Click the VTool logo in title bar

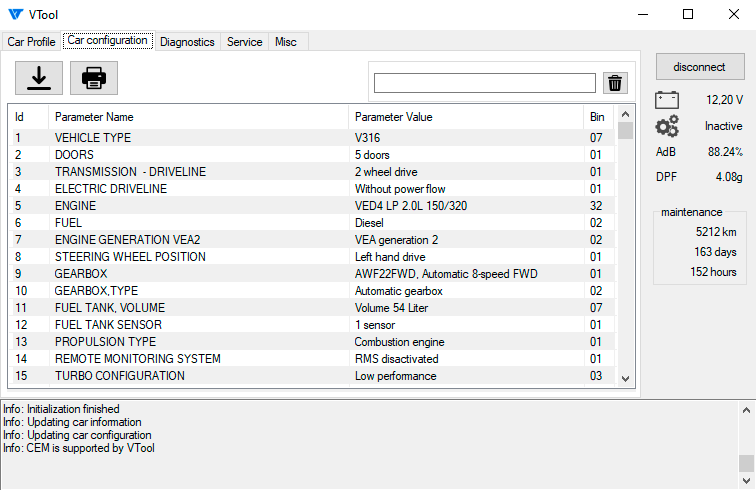(x=14, y=14)
